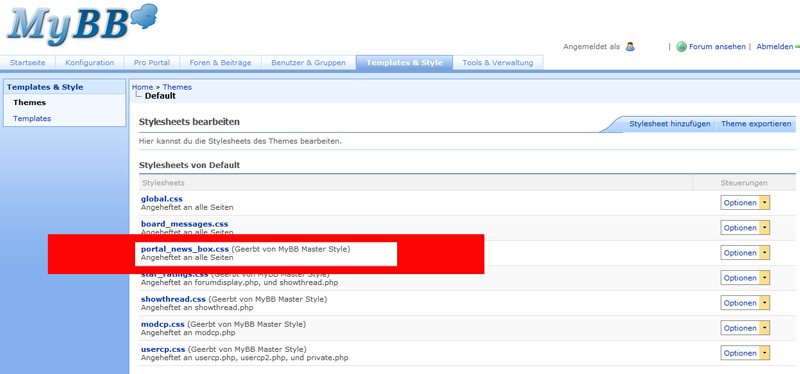Open the Optionen dropdown for portal_news_box.css
This screenshot has width=800, height=374.
click(745, 253)
